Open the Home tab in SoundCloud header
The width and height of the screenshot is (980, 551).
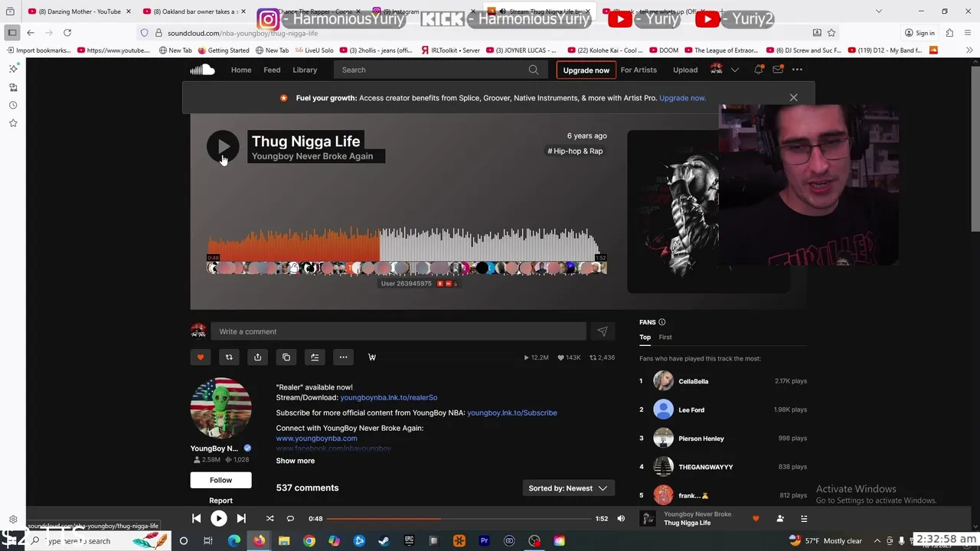[x=241, y=70]
